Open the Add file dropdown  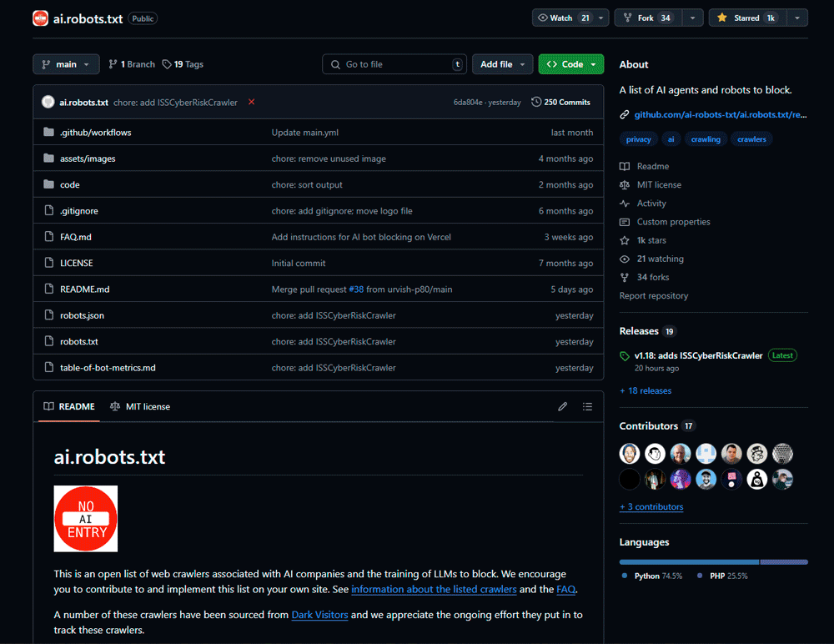click(503, 64)
